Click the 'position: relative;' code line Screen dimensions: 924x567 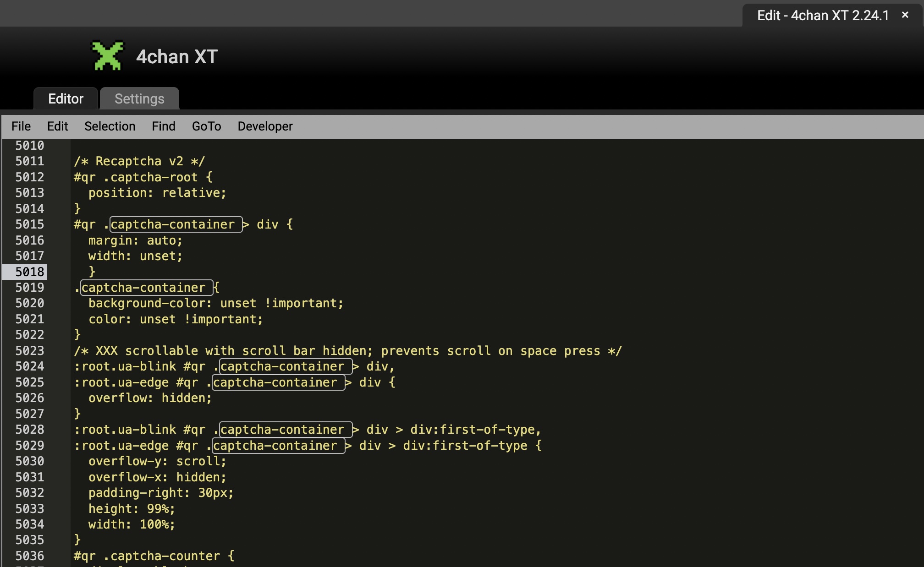click(x=157, y=193)
